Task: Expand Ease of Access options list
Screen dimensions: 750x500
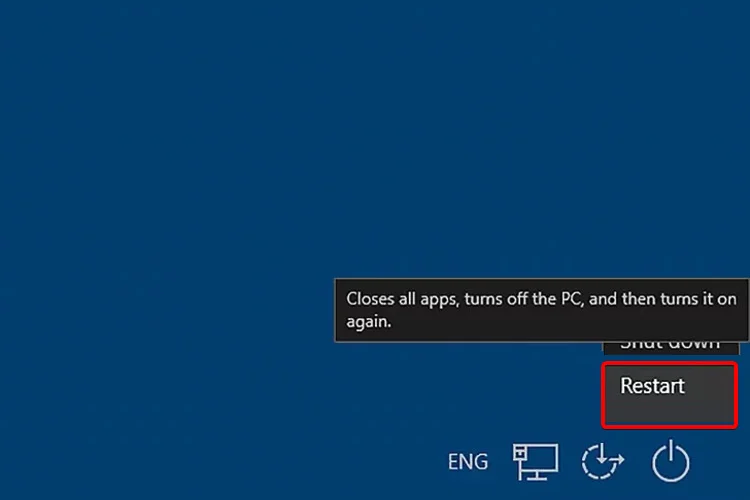Action: (602, 461)
